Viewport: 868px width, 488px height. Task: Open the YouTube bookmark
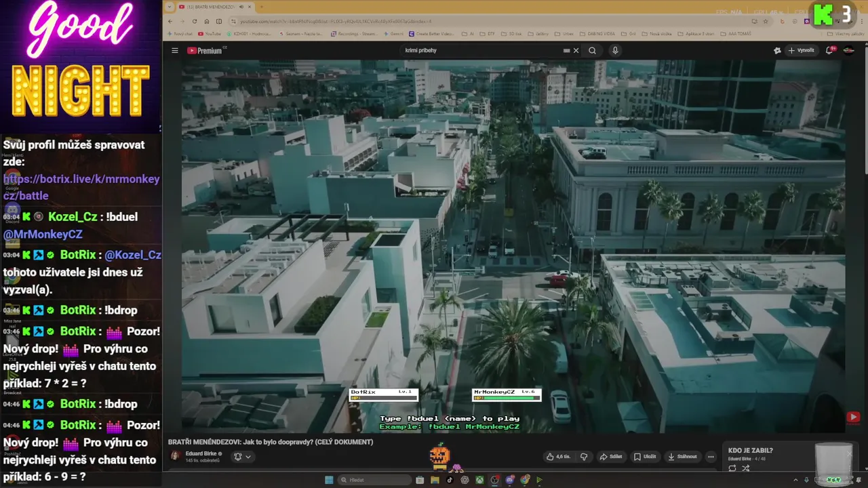click(209, 33)
